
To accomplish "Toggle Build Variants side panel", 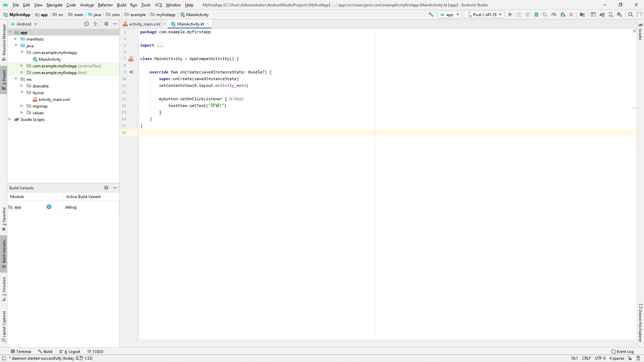I will [x=4, y=253].
